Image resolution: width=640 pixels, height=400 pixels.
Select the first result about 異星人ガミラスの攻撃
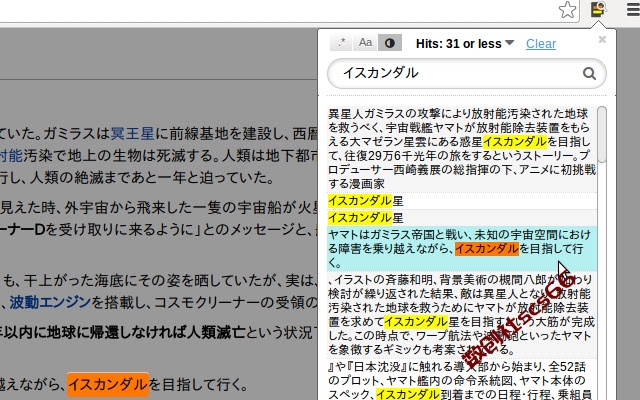click(x=462, y=149)
